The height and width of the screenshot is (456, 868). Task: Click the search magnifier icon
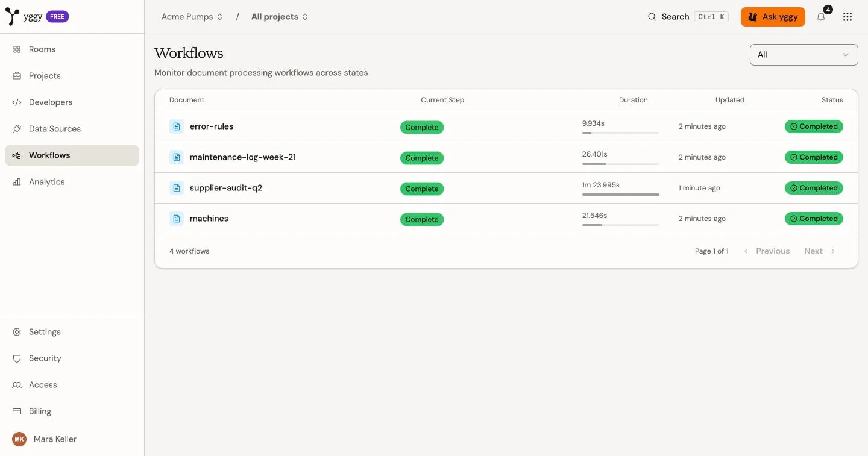click(652, 17)
